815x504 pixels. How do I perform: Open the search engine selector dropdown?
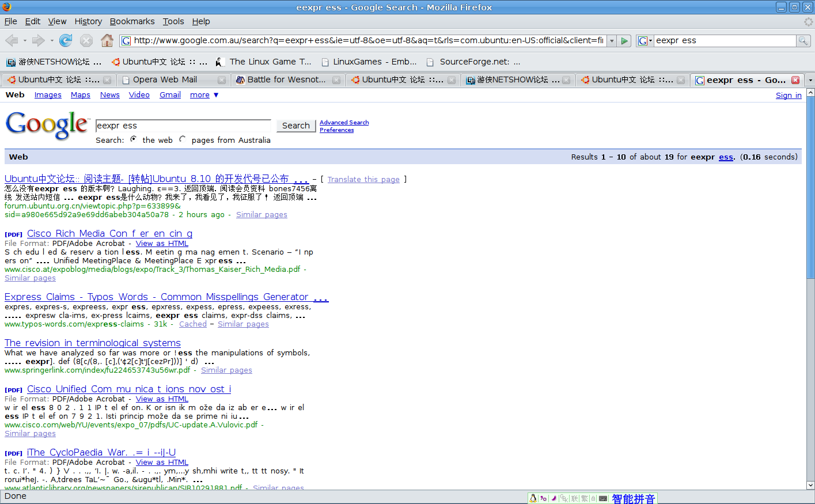[x=645, y=41]
